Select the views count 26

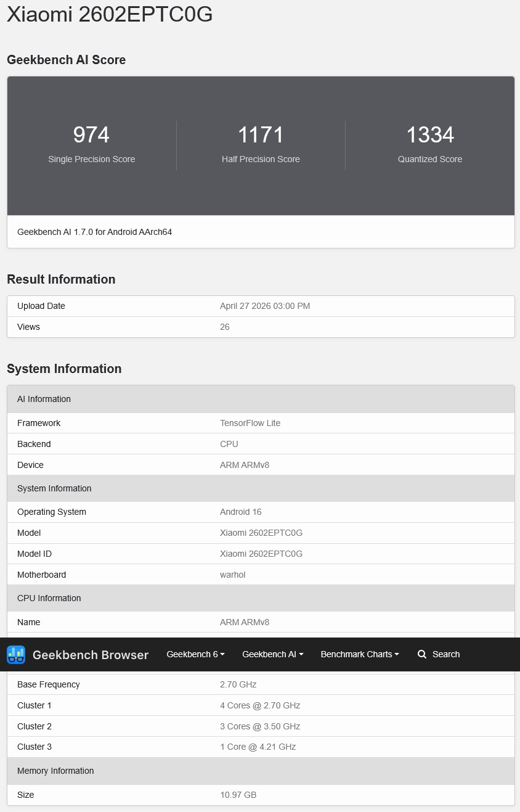[x=225, y=327]
